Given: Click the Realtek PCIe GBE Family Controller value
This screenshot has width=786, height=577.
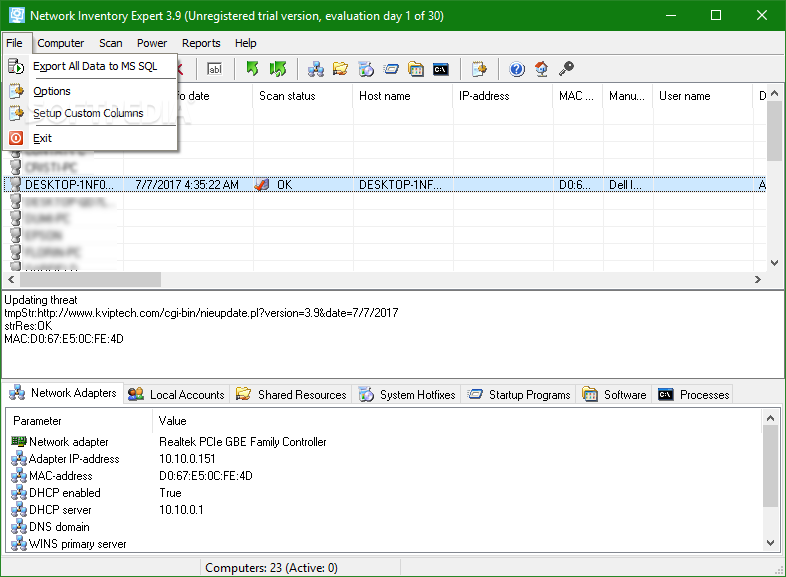Looking at the screenshot, I should [x=243, y=442].
